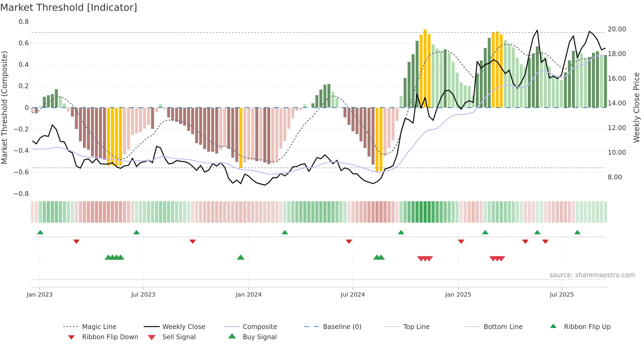Click the Ribbon Flip Up marker in February 2025

coord(485,232)
